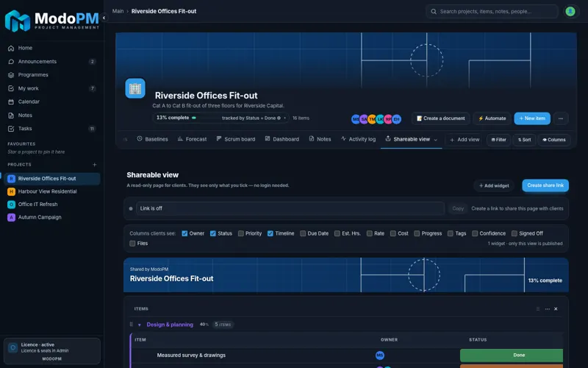The image size is (588, 368).
Task: Click the New item button
Action: 532,118
